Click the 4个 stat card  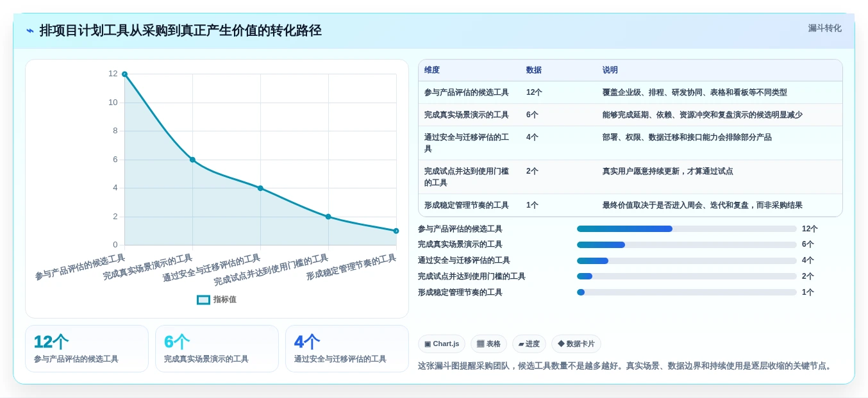(347, 349)
